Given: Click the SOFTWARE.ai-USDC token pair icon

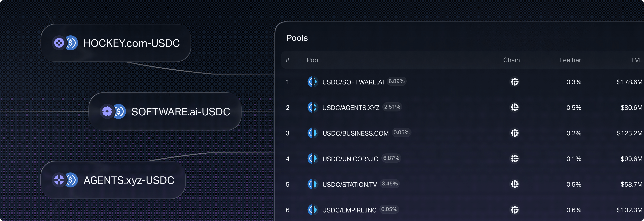Looking at the screenshot, I should (113, 111).
